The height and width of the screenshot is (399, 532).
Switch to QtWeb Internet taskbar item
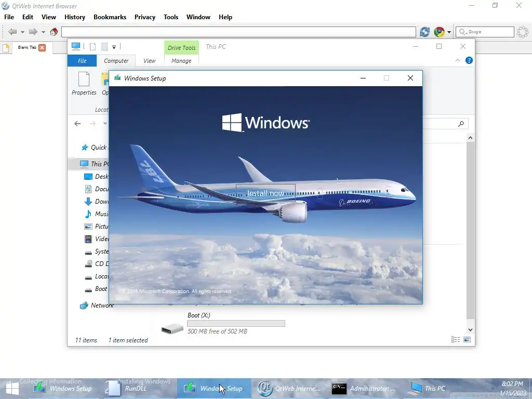[289, 389]
